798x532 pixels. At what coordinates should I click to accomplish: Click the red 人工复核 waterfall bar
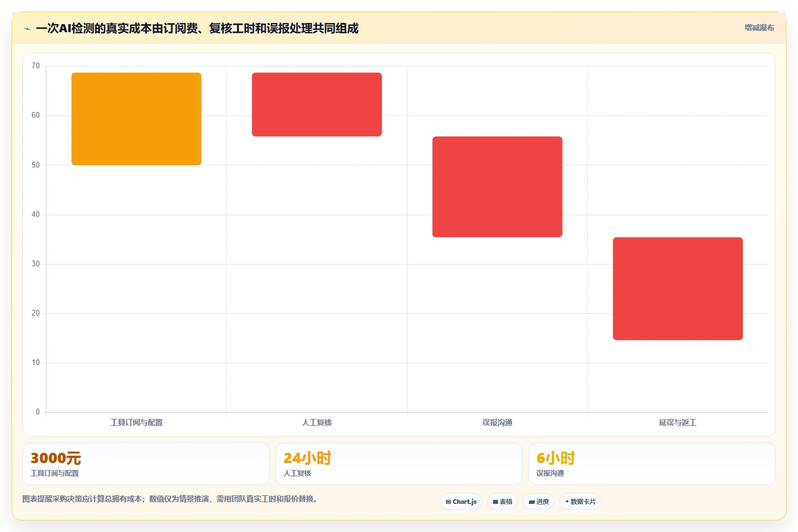[x=317, y=104]
